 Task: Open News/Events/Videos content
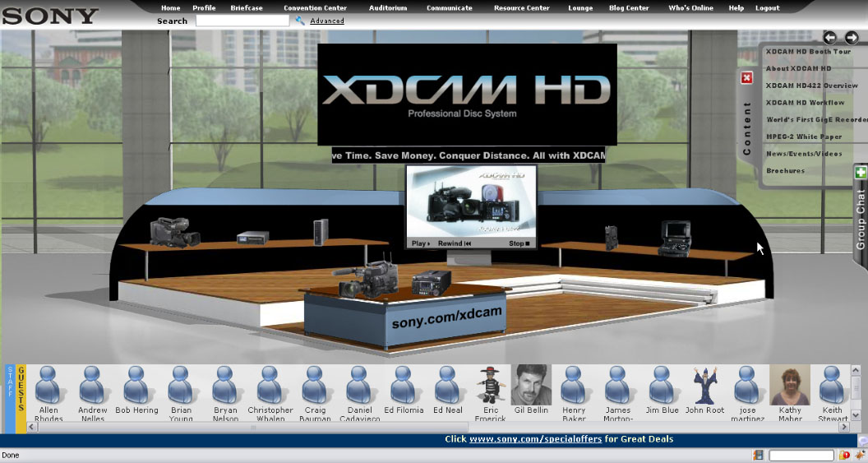(x=804, y=154)
